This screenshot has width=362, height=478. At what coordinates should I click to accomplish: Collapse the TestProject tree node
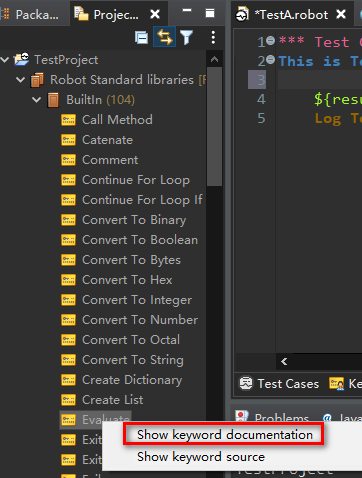coord(5,60)
